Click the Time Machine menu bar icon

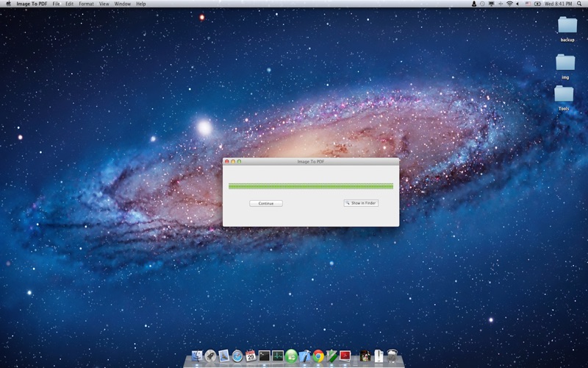point(482,4)
